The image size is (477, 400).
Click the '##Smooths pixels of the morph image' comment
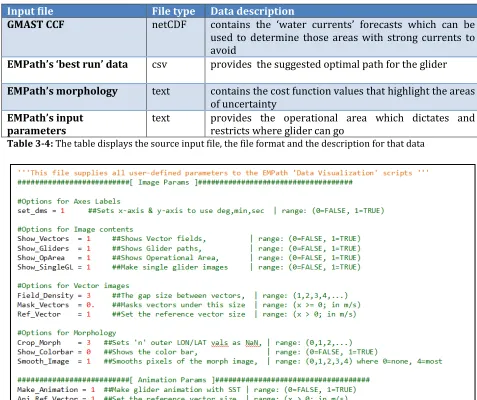pos(180,361)
